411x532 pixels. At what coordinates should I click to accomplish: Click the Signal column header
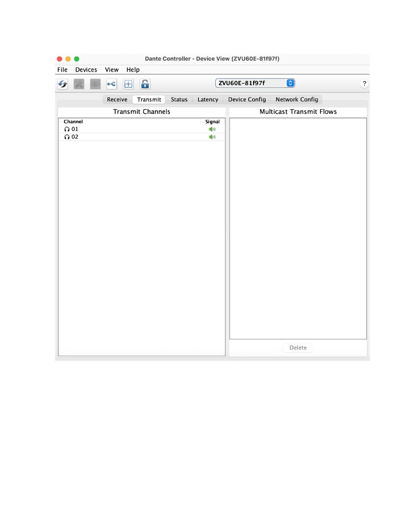(213, 122)
